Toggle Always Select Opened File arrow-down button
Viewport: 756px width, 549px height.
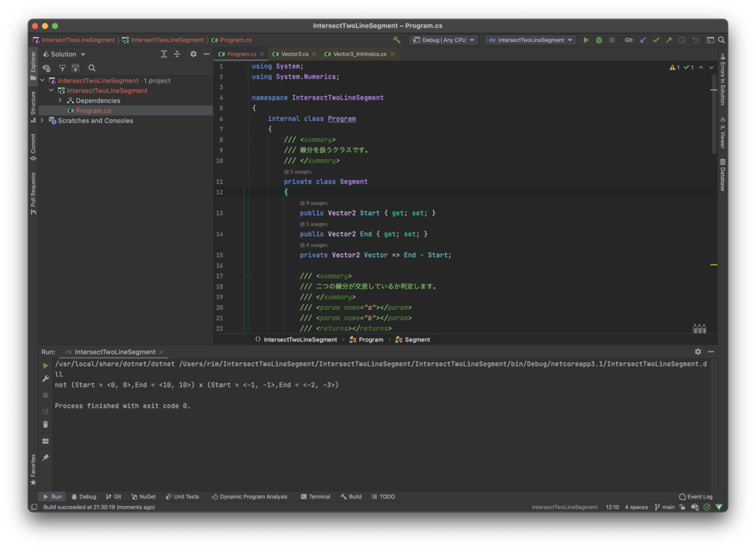(76, 68)
